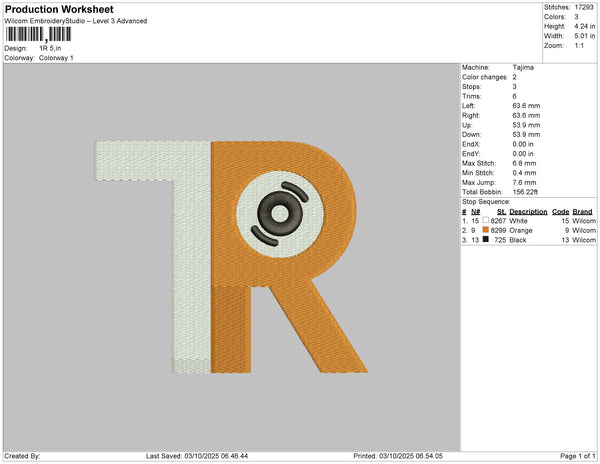Click the Brand column header
The image size is (600, 464).
[x=583, y=212]
